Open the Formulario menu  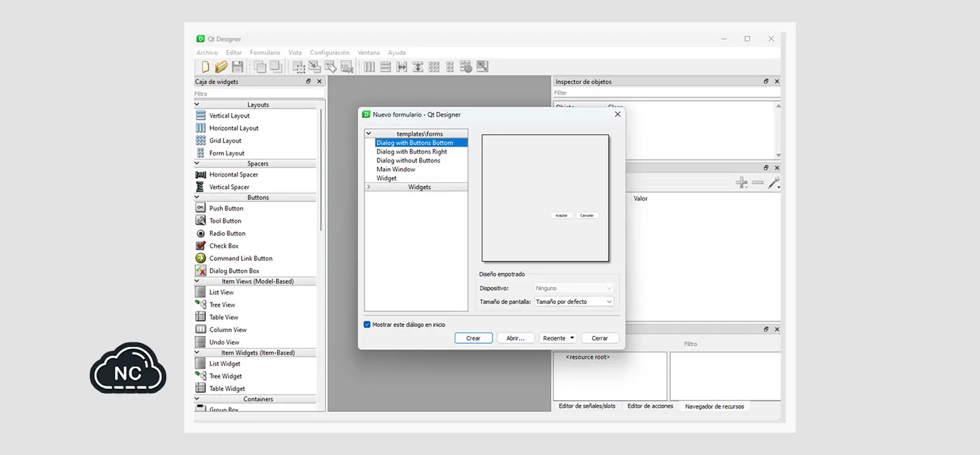pos(265,53)
